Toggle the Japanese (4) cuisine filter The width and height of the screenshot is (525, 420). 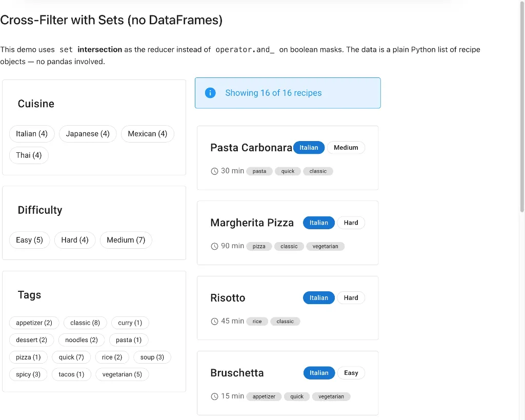(x=88, y=134)
